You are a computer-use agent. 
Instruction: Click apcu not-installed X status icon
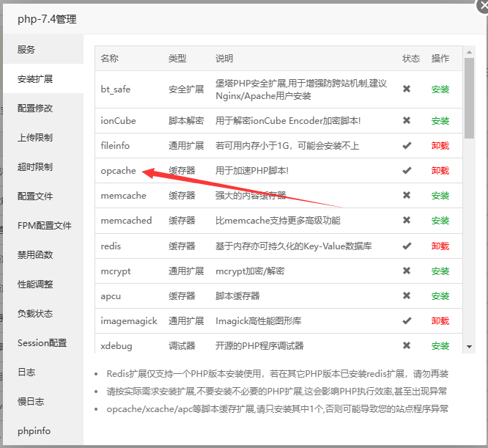(407, 295)
